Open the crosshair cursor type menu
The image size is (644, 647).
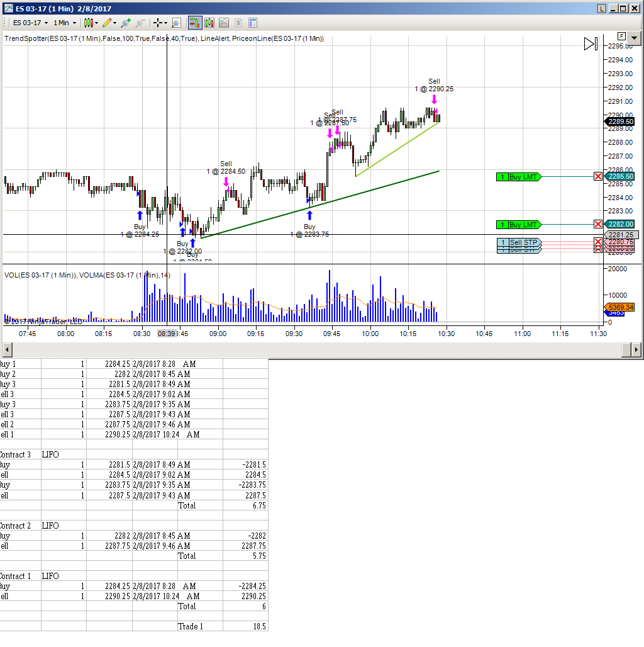pyautogui.click(x=160, y=23)
